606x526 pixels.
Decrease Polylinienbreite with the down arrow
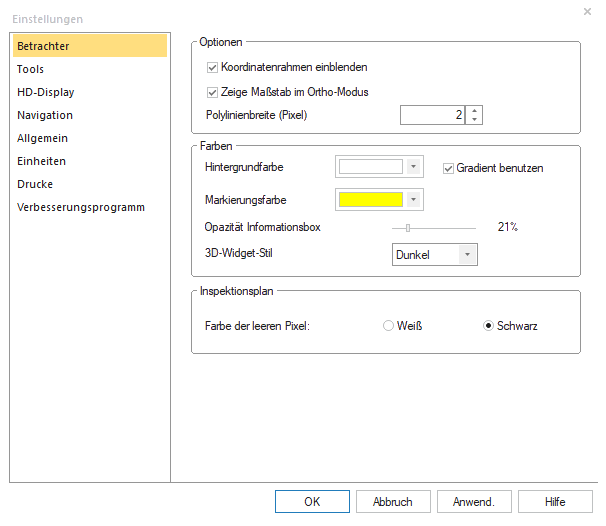[474, 121]
